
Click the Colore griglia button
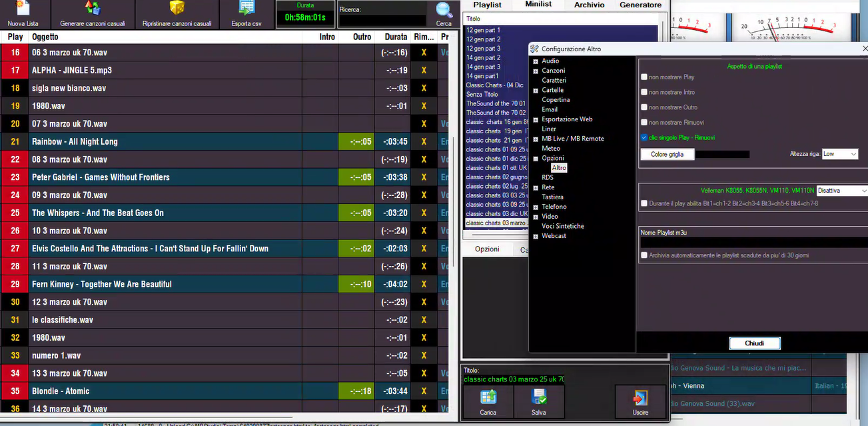click(x=667, y=155)
